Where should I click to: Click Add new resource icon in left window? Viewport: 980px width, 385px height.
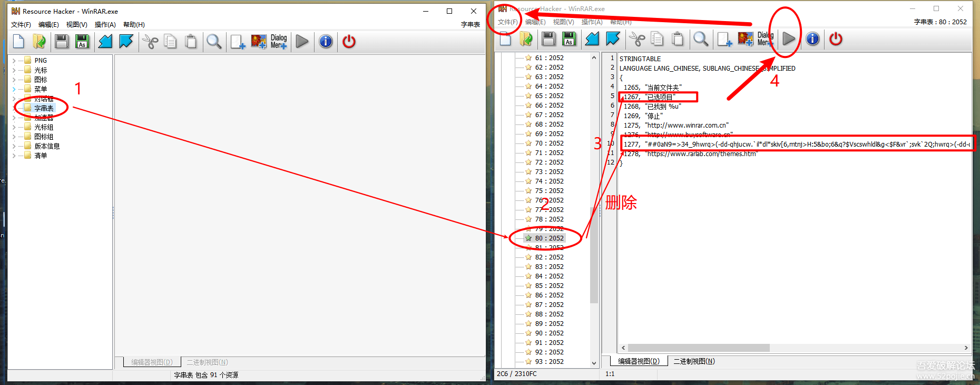point(238,41)
